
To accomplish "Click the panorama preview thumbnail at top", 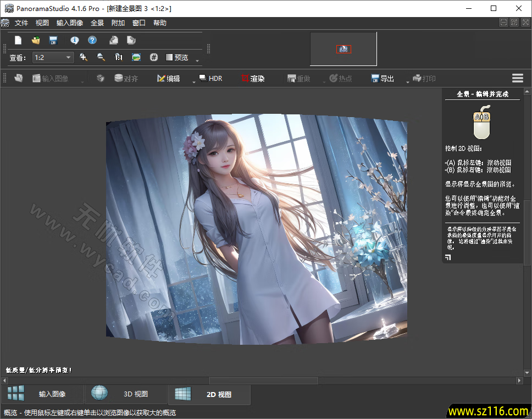I will [x=343, y=49].
